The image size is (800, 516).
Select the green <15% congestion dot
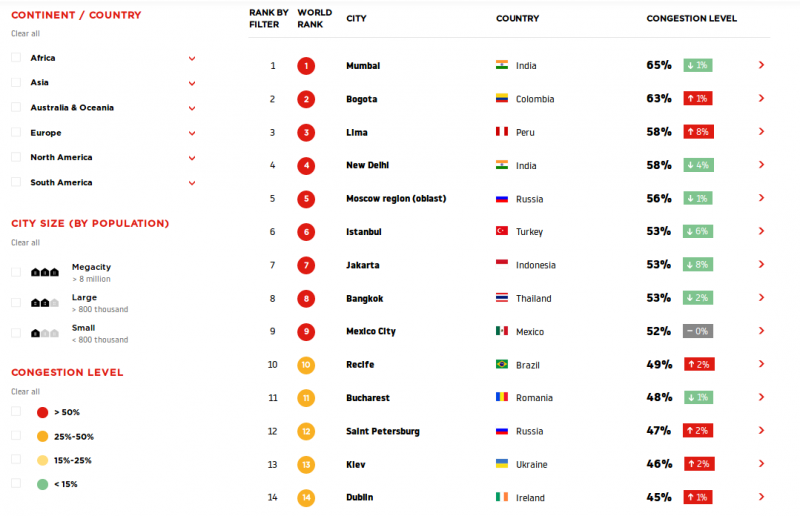[42, 484]
